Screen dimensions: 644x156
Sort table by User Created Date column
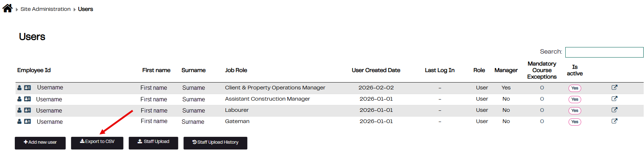(x=376, y=70)
